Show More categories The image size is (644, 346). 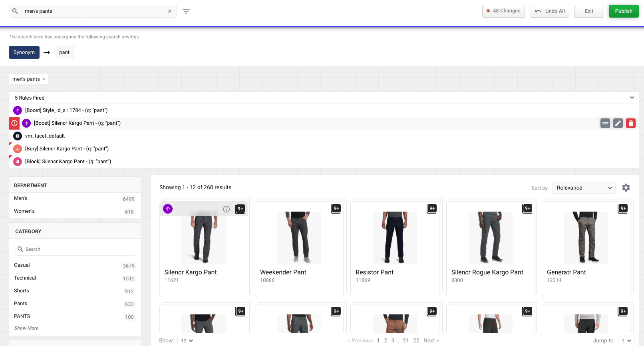click(x=26, y=328)
